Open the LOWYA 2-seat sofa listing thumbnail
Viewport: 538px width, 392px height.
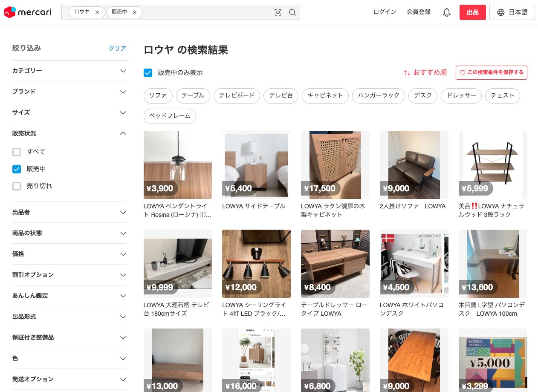pos(414,165)
